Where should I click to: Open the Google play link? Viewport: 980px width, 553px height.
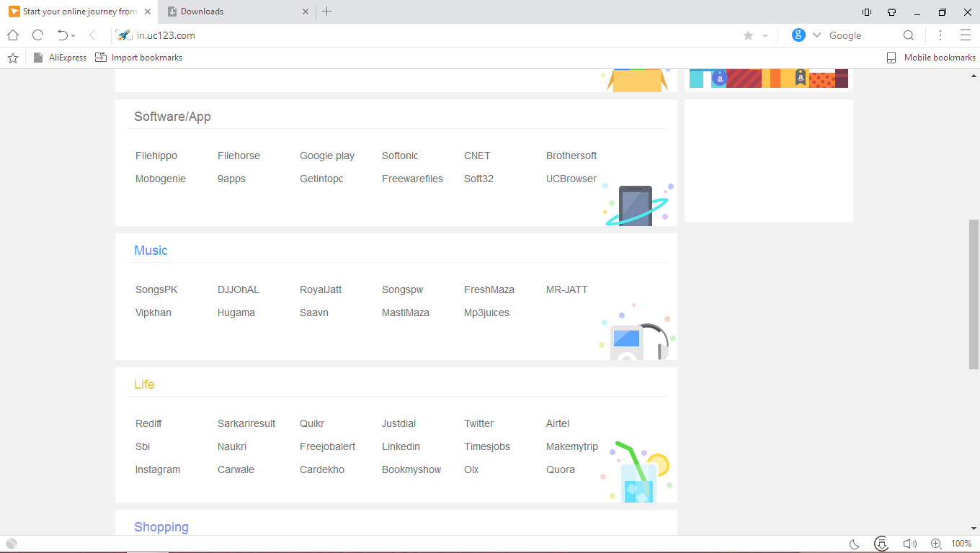(327, 156)
